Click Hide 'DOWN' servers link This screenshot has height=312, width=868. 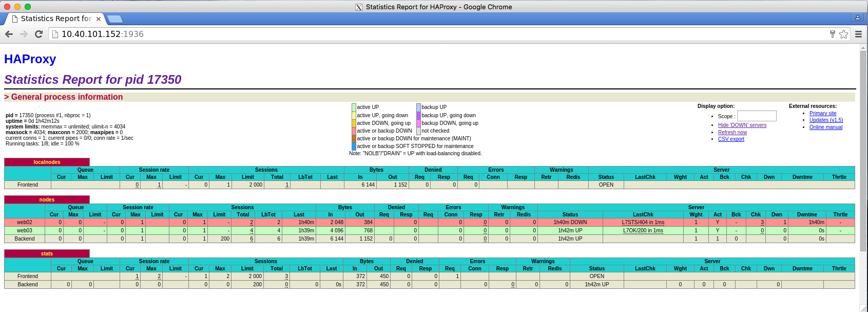(742, 125)
